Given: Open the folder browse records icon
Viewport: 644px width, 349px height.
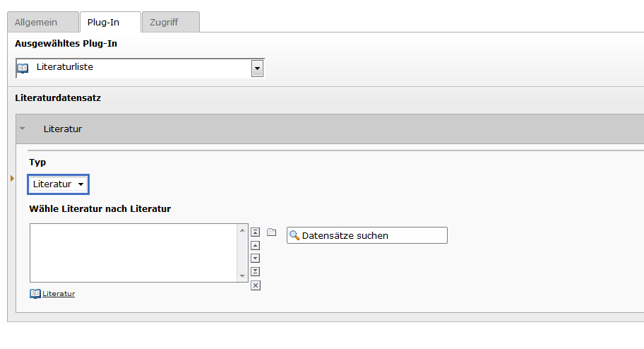Looking at the screenshot, I should coord(271,232).
